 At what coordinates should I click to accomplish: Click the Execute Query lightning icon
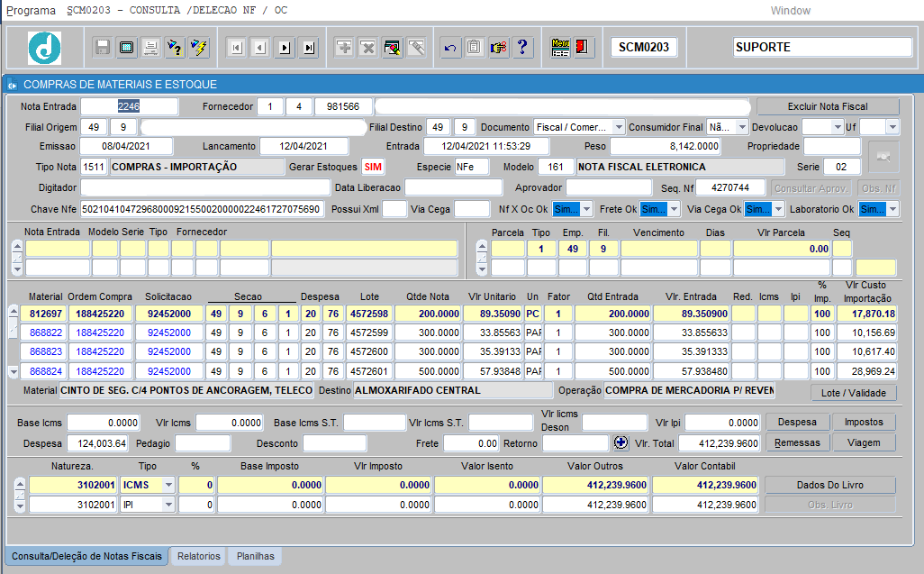pos(199,47)
